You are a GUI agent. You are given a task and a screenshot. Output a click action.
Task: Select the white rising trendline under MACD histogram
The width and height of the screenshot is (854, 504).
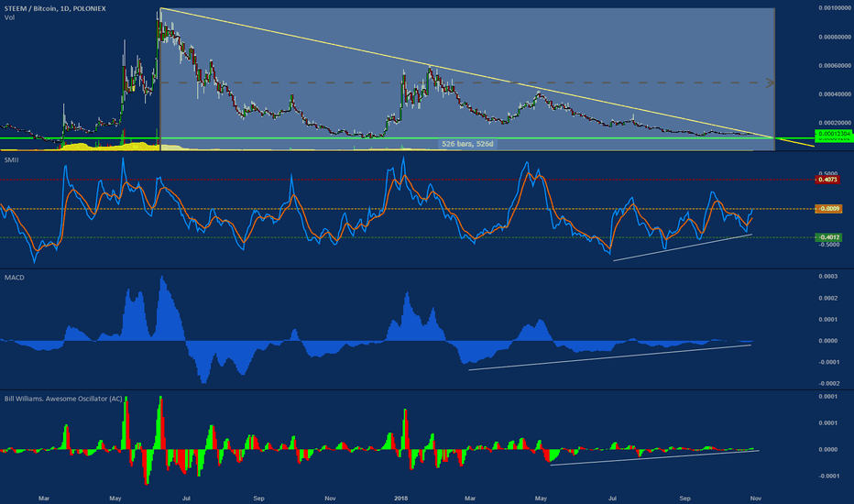tap(610, 358)
